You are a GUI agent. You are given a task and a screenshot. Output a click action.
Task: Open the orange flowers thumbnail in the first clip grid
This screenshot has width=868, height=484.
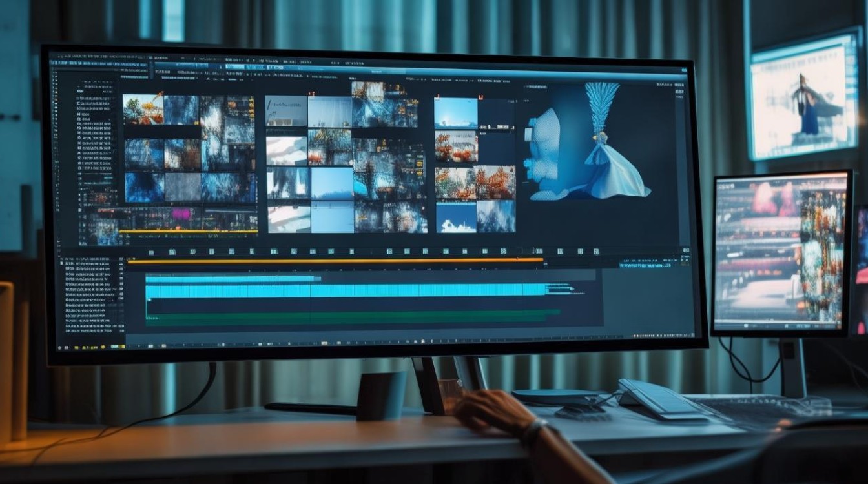click(143, 109)
